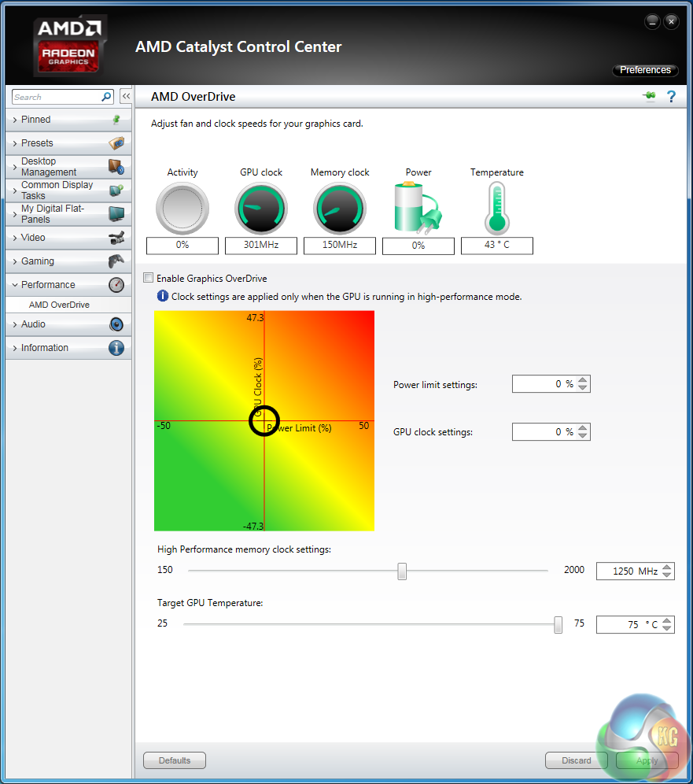Click the Audio speaker icon

[x=116, y=324]
